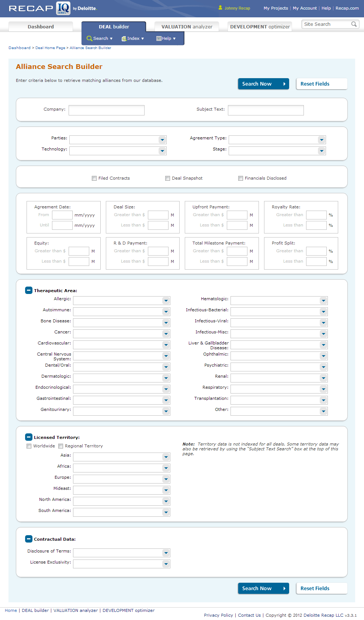Click the Index icon in DEAL builder toolbar
364x620 pixels.
[124, 38]
